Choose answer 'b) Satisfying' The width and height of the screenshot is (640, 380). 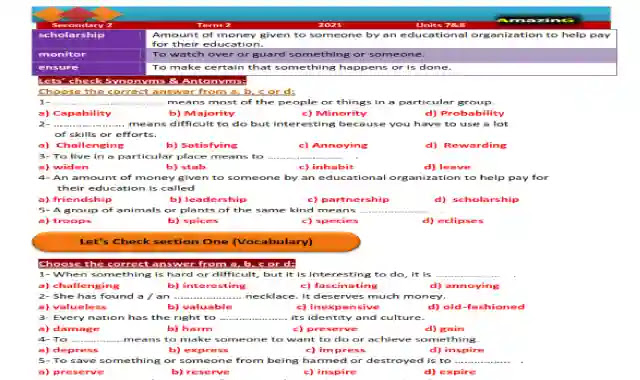tap(202, 145)
